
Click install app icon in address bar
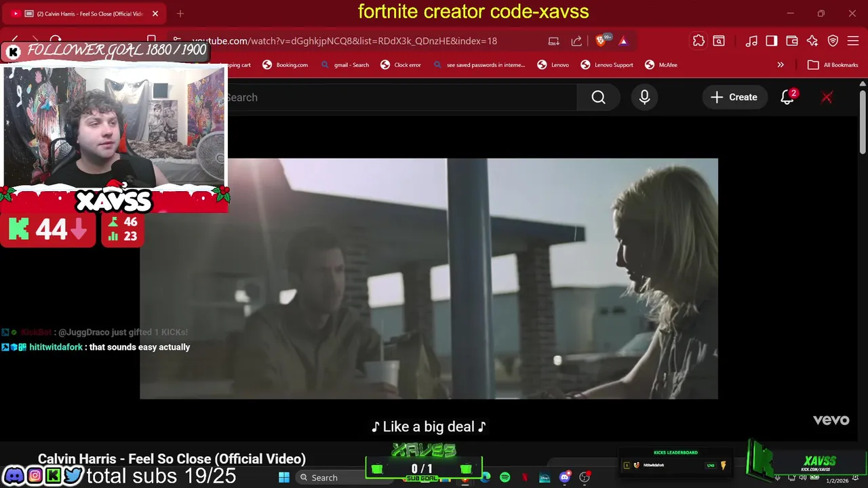point(554,41)
